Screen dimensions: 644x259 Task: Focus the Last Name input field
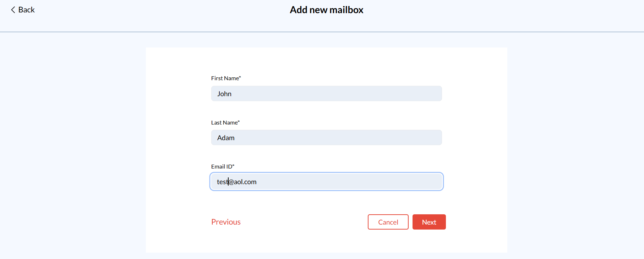pyautogui.click(x=327, y=138)
